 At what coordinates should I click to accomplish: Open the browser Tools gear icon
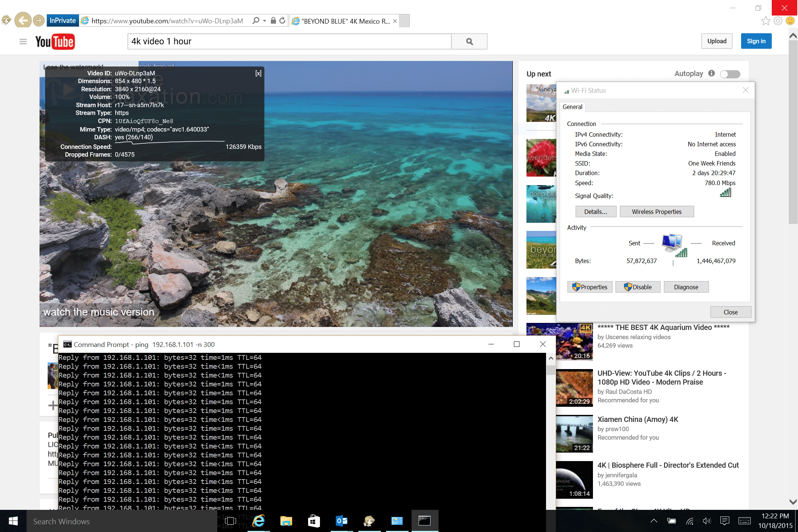coord(778,21)
